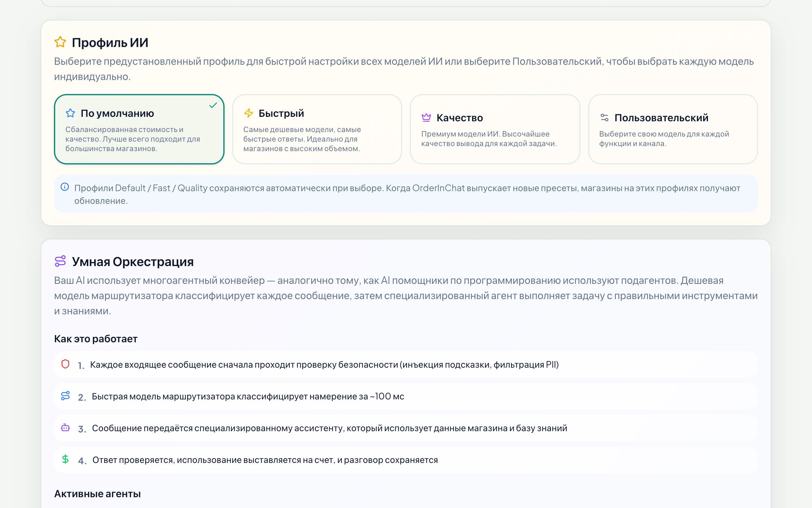Image resolution: width=812 pixels, height=508 pixels.
Task: Click the crown icon on Качество
Action: click(x=426, y=117)
